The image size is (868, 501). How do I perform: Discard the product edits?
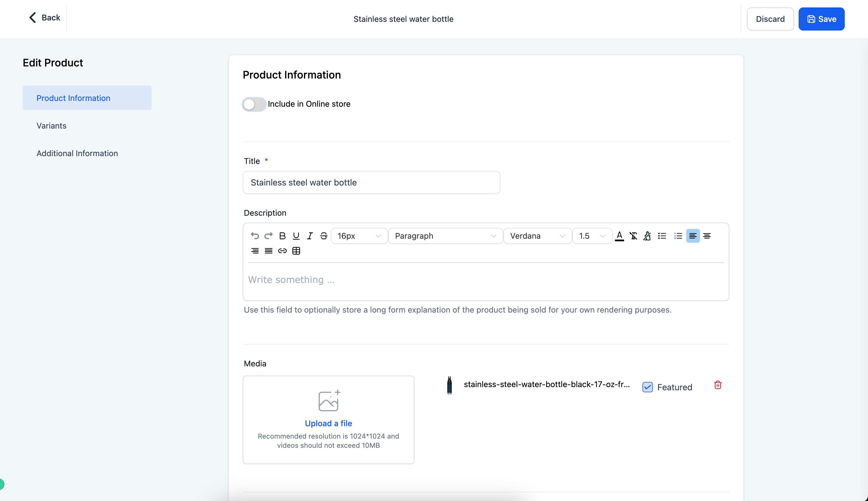click(x=770, y=19)
